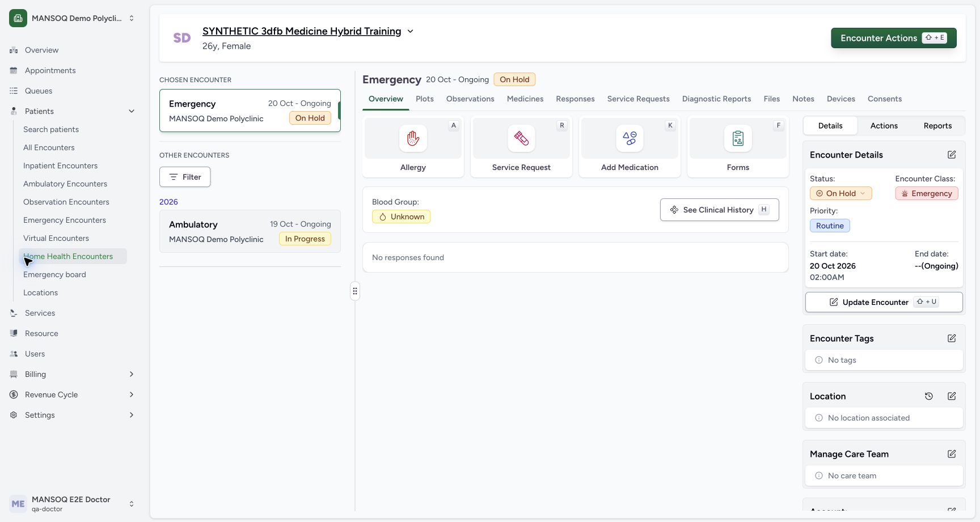
Task: Expand the Billing sidebar section
Action: (132, 374)
